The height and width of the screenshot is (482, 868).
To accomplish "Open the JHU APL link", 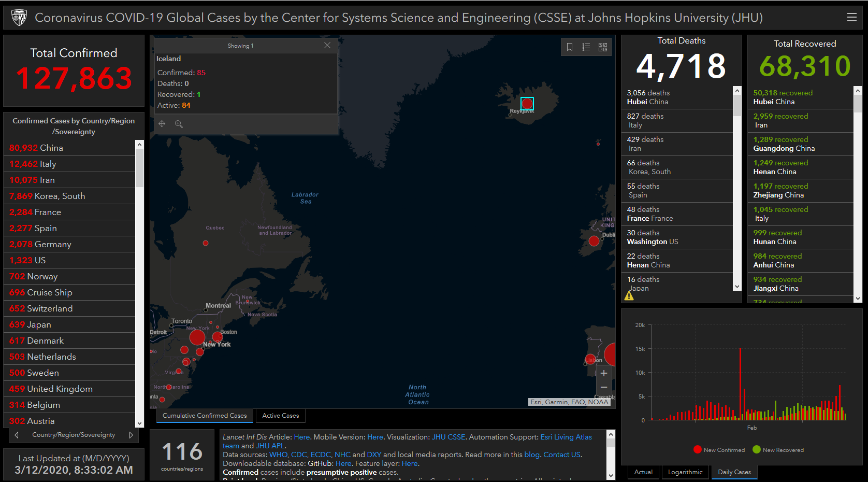I will coord(270,446).
